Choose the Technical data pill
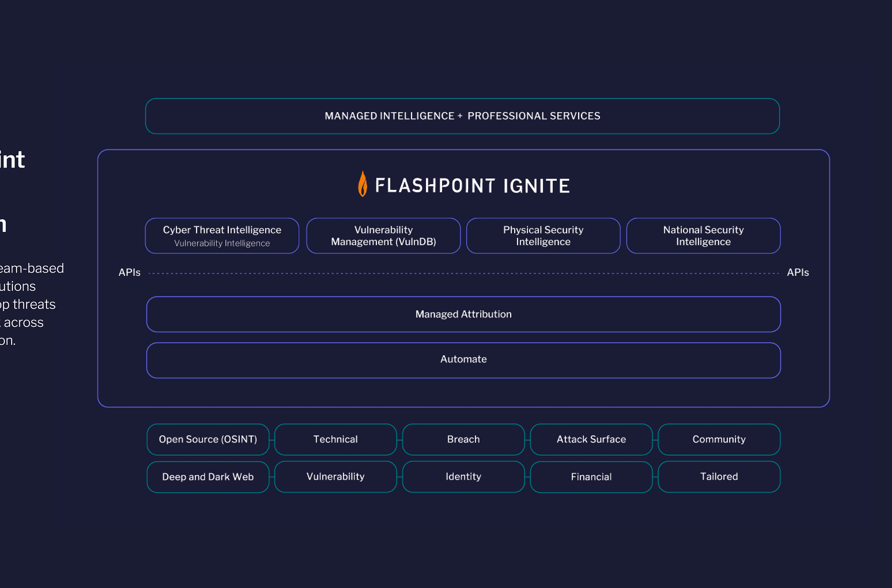Screen dimensions: 892x588 pos(335,439)
